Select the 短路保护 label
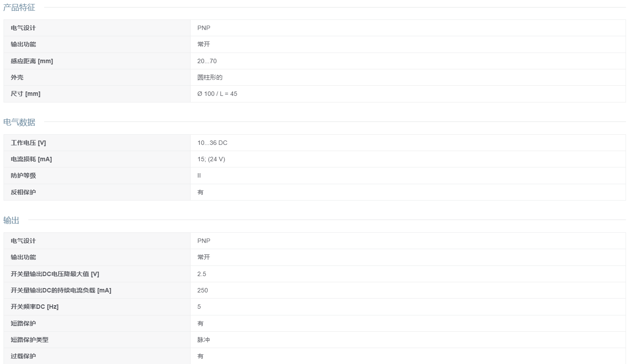The height and width of the screenshot is (364, 630). coord(23,323)
